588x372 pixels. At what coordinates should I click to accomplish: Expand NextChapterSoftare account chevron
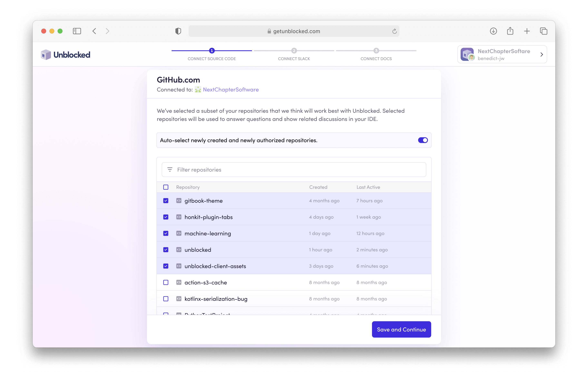click(x=541, y=55)
